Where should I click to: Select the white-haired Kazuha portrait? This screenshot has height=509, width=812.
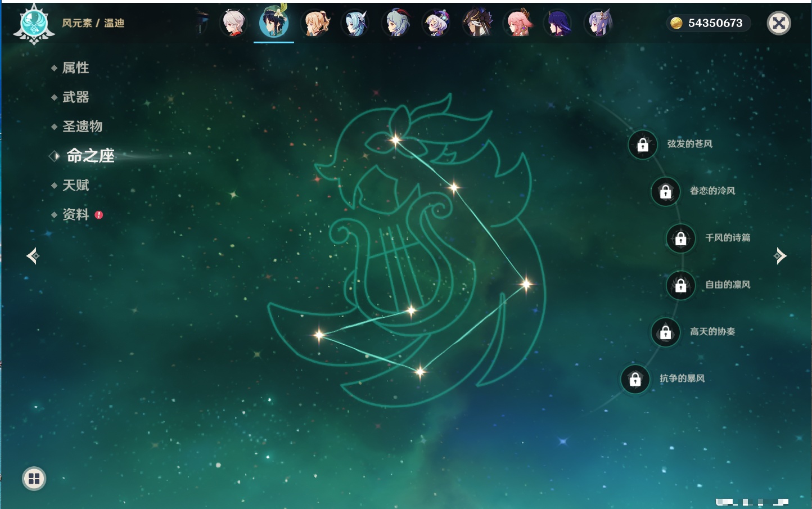[x=233, y=23]
